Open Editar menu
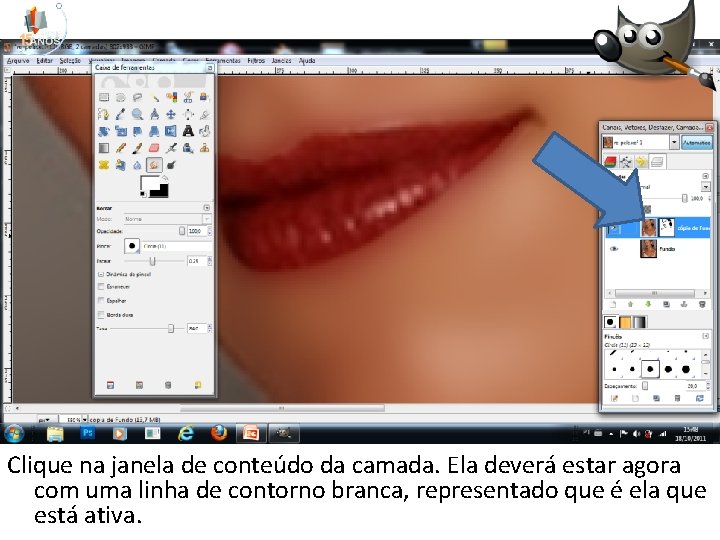Image resolution: width=720 pixels, height=540 pixels. click(x=45, y=61)
